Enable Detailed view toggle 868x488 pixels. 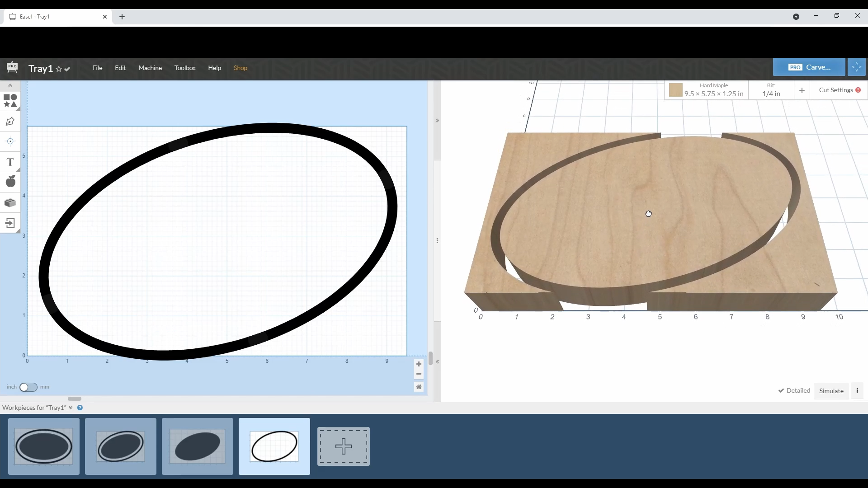click(x=794, y=391)
